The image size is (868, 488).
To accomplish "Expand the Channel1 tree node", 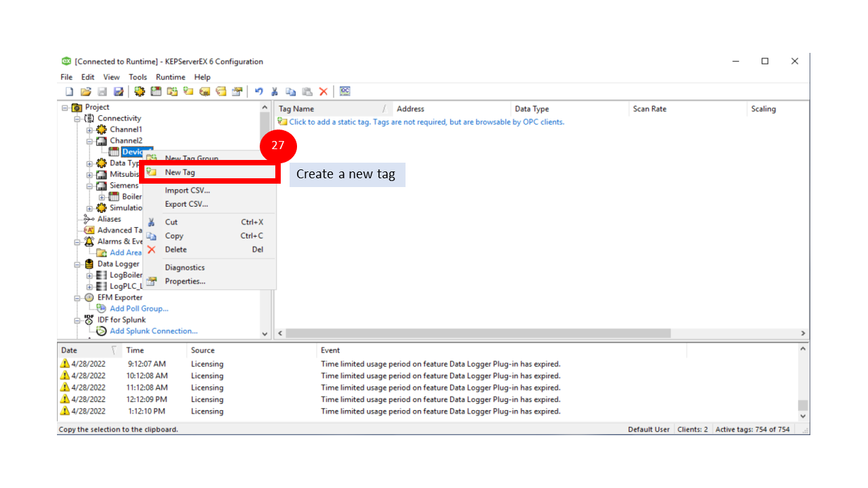I will (90, 129).
